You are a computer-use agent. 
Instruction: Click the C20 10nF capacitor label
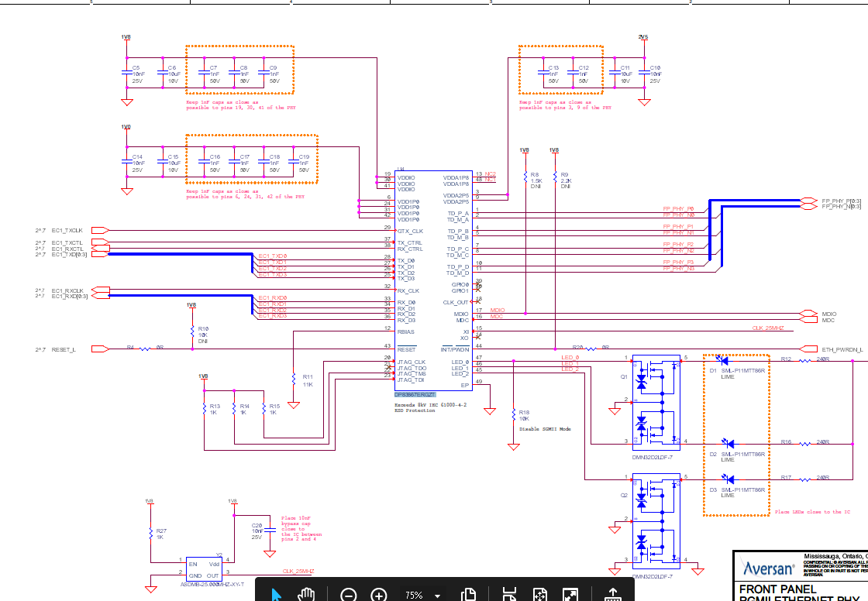tap(257, 531)
